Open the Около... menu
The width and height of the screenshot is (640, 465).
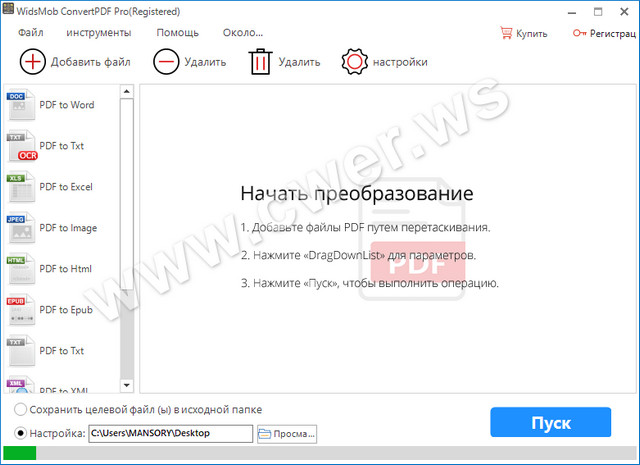(x=243, y=33)
